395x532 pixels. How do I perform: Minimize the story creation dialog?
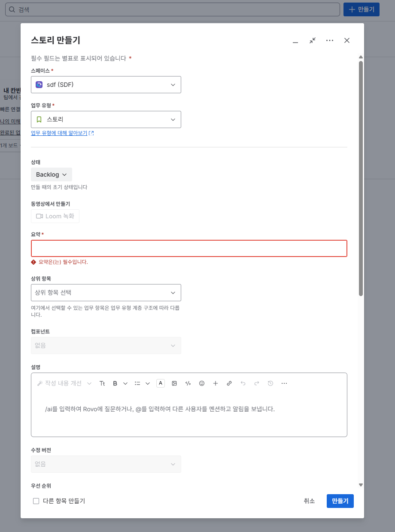click(295, 40)
